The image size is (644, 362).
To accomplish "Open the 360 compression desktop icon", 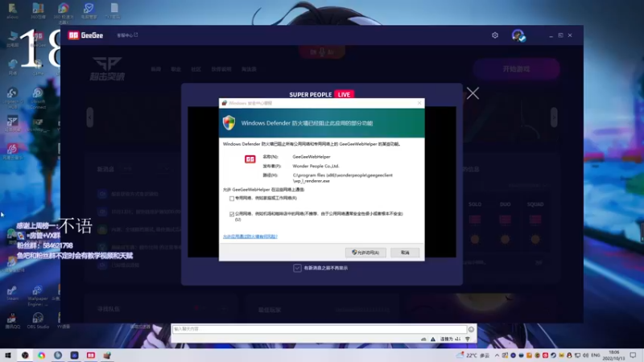I will [38, 11].
